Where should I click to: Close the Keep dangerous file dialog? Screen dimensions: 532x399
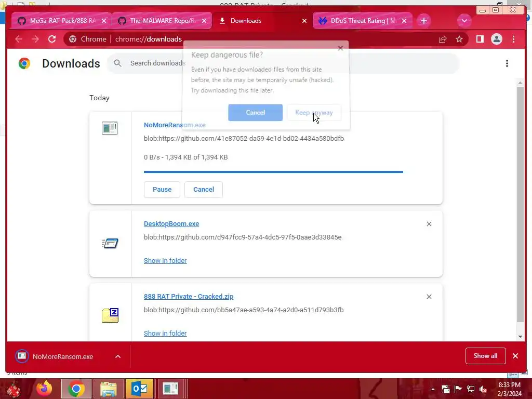340,48
